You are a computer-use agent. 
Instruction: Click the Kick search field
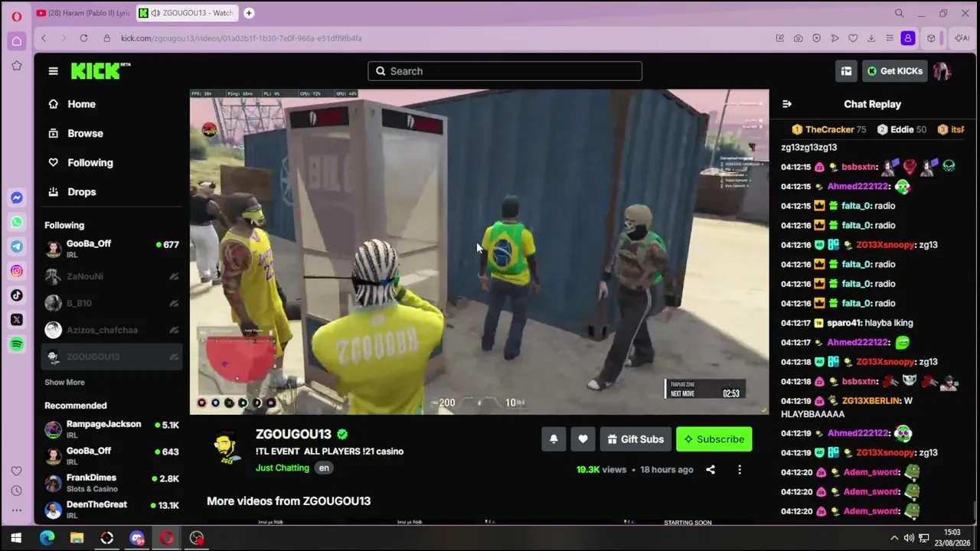(505, 71)
